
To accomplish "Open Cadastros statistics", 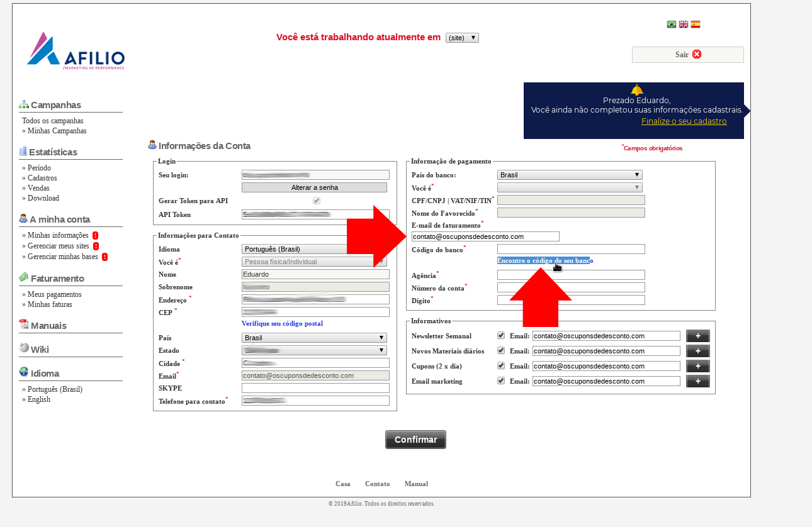I will (x=40, y=178).
